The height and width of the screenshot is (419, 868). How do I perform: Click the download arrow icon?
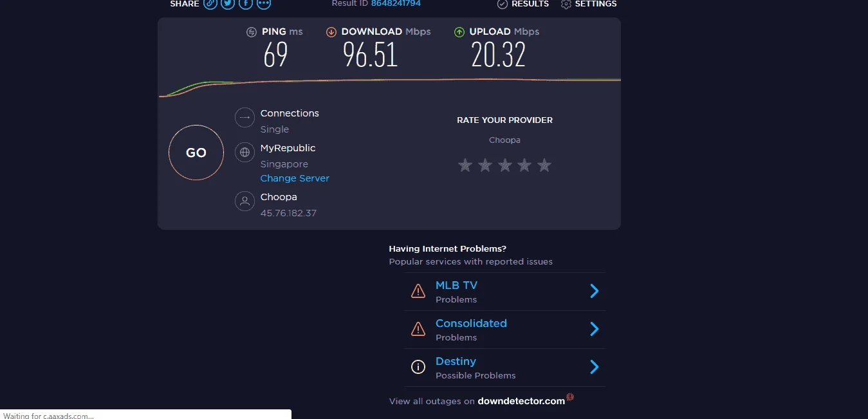(331, 32)
